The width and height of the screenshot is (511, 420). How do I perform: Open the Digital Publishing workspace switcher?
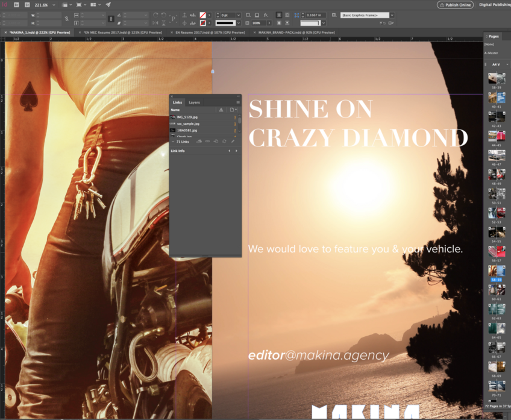(x=495, y=5)
